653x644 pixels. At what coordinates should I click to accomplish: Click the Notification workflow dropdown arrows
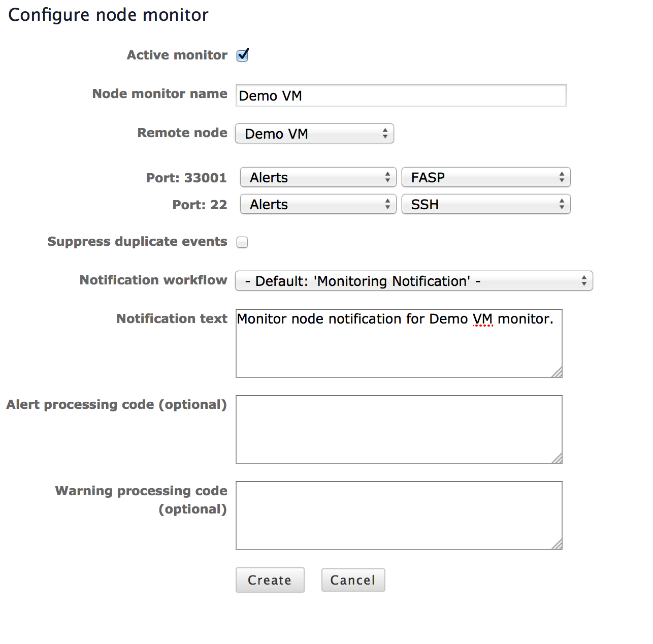pyautogui.click(x=584, y=281)
